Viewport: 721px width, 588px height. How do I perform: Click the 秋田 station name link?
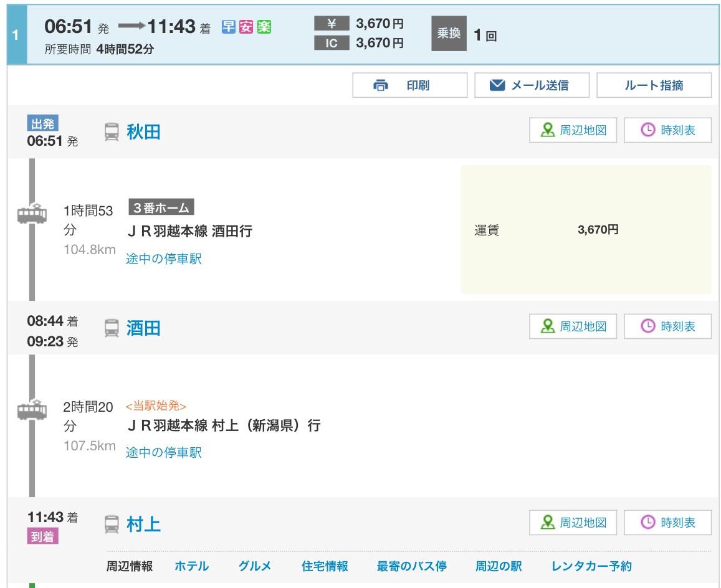click(x=144, y=132)
